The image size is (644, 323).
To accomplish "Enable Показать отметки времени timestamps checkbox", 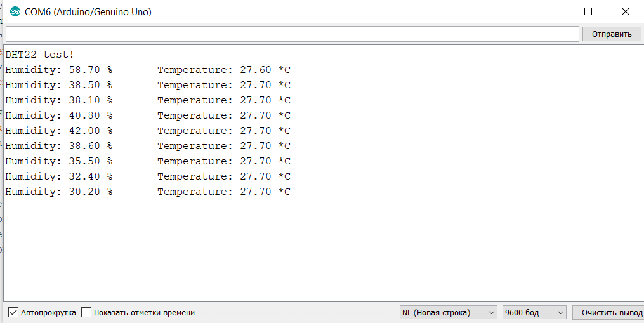I will click(x=87, y=312).
